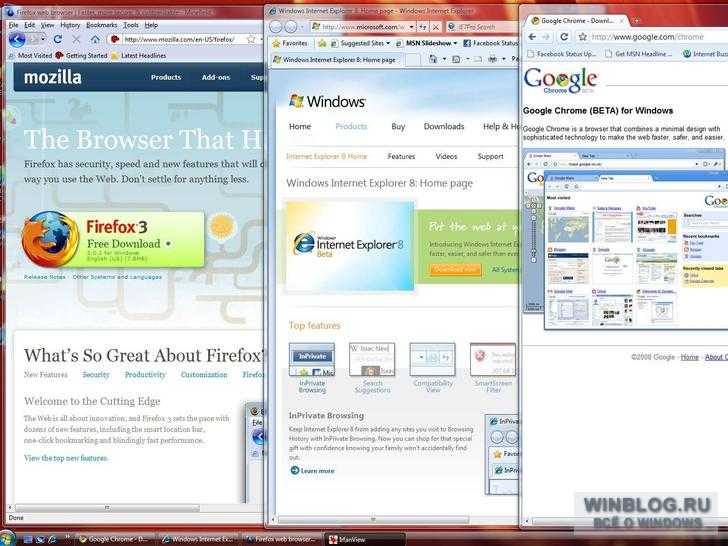728x546 pixels.
Task: Open the Release Notes link under the download button
Action: (45, 277)
